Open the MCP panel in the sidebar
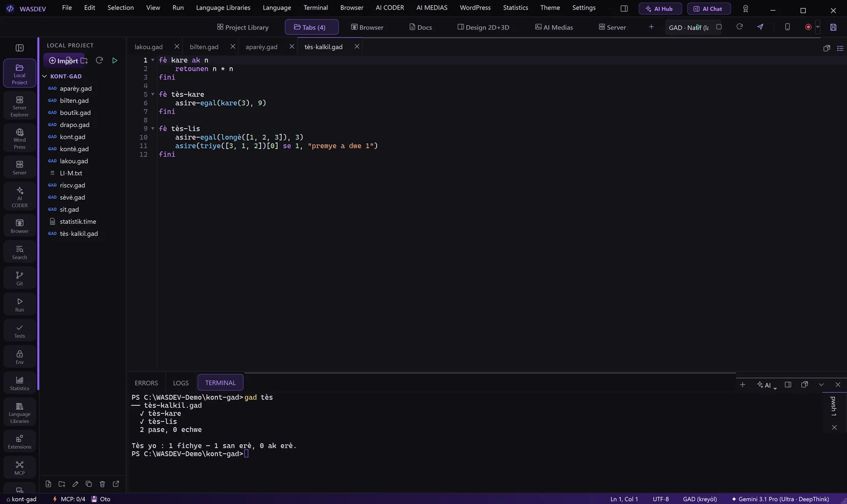The height and width of the screenshot is (504, 847). tap(20, 468)
